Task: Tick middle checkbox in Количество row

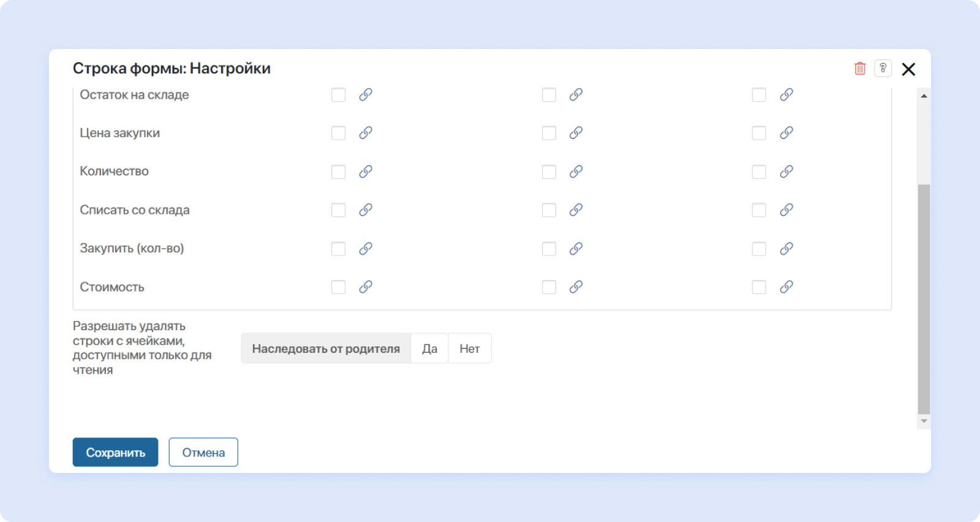Action: [x=549, y=172]
